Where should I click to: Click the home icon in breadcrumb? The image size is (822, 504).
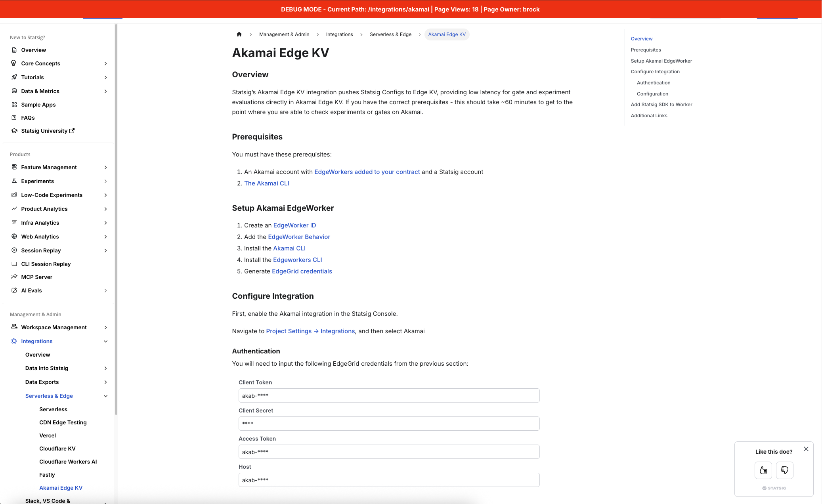pyautogui.click(x=239, y=34)
